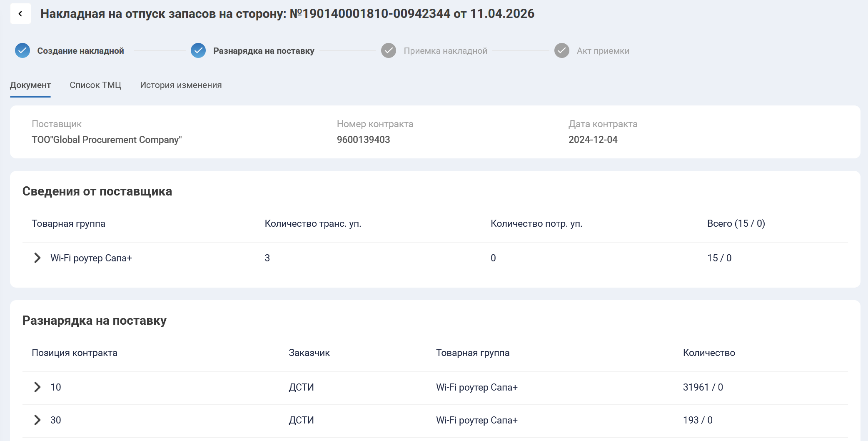The image size is (868, 441).
Task: Click the supplier name Global Procurement Company
Action: coord(107,140)
